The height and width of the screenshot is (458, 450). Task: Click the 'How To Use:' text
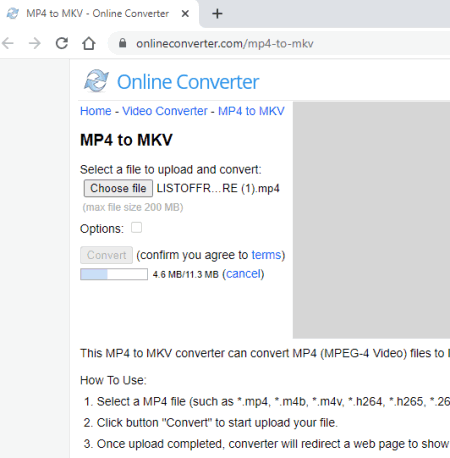113,380
